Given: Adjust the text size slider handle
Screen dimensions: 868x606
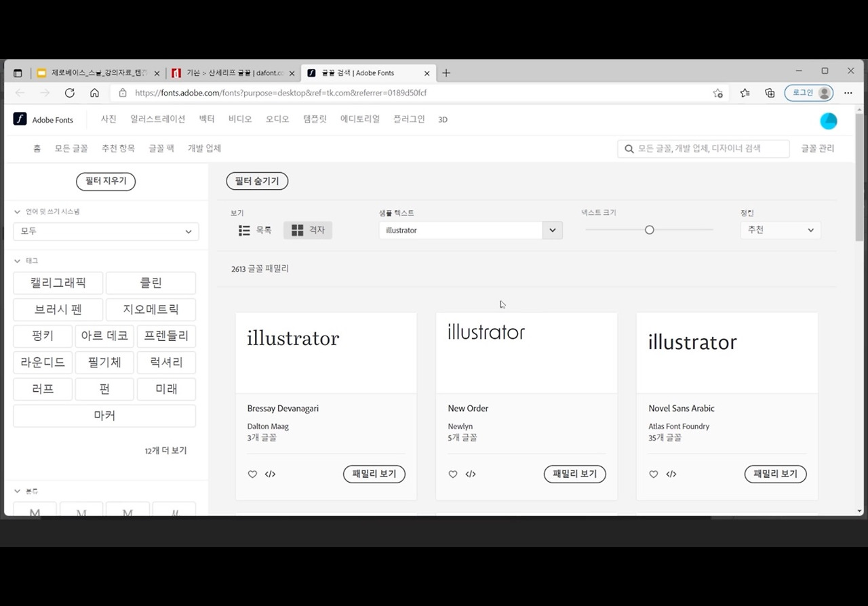Looking at the screenshot, I should (x=649, y=230).
